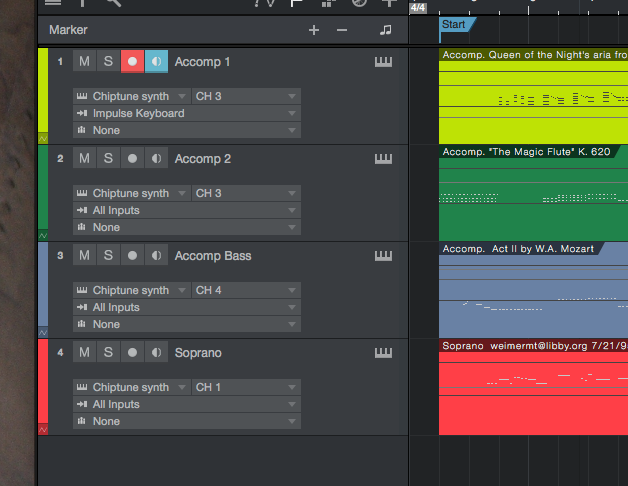Add a new marker with the plus button
628x486 pixels.
click(x=314, y=30)
